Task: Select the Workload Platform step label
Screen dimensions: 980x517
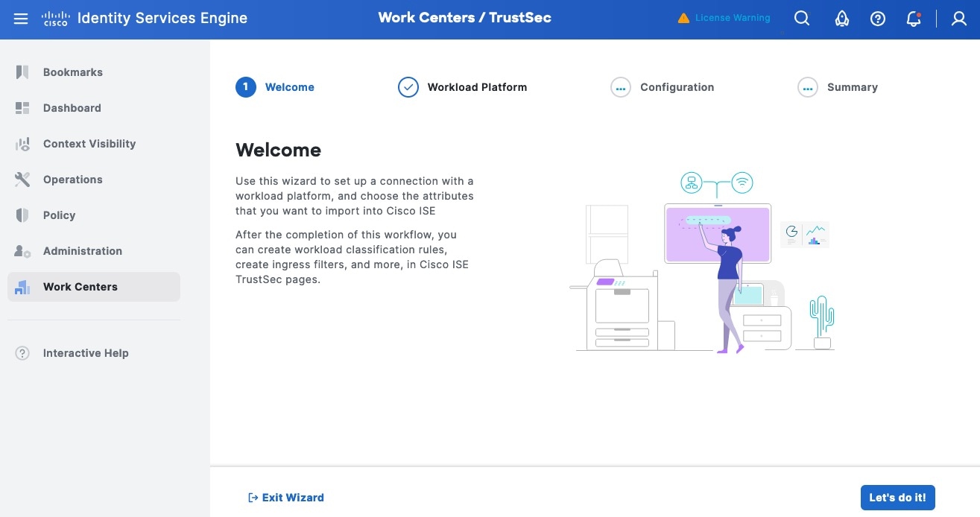Action: coord(477,87)
